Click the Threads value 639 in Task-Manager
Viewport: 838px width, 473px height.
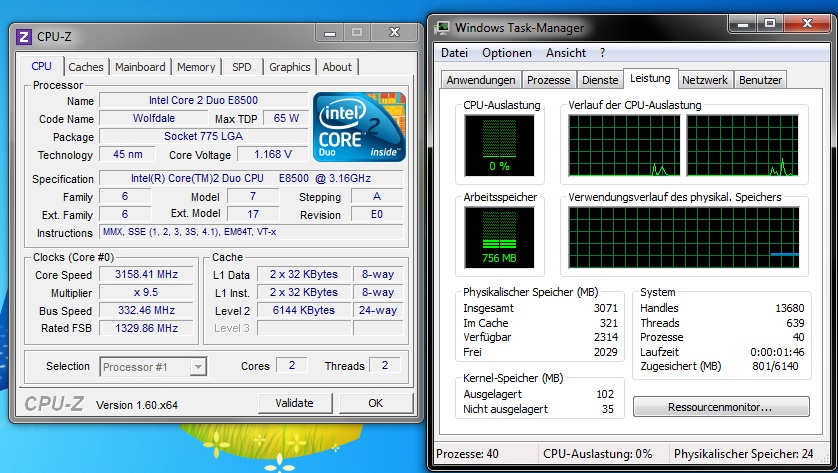795,323
